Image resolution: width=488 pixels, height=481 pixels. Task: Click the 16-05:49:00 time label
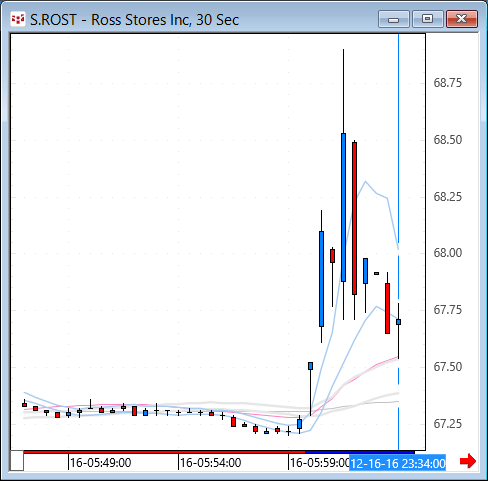point(100,463)
